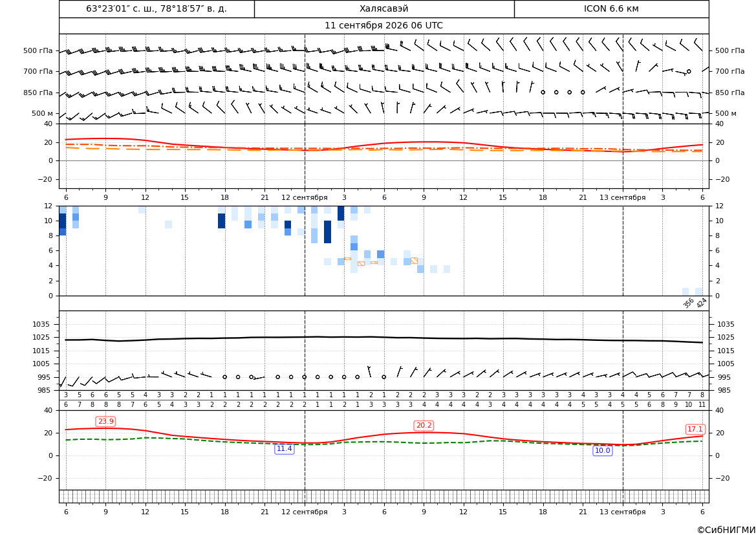Click the 850 гПа right axis label

pos(730,93)
